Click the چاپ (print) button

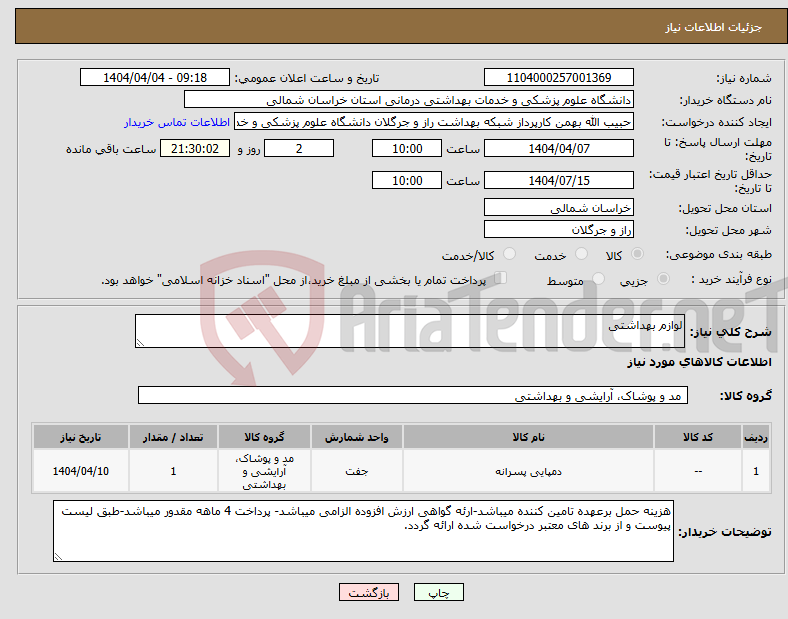pyautogui.click(x=438, y=592)
